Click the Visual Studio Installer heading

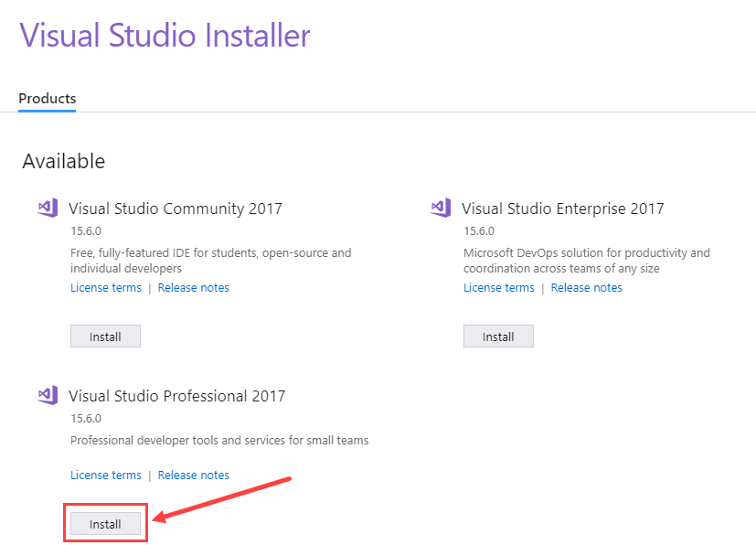coord(165,36)
